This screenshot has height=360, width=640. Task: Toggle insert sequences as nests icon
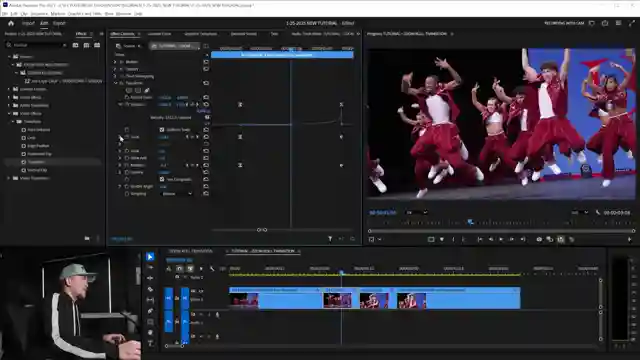click(169, 269)
